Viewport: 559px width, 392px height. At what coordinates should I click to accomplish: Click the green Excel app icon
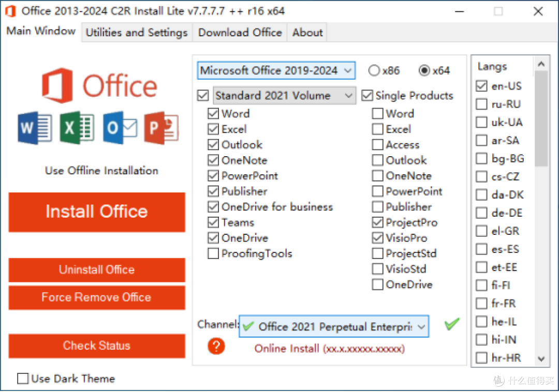click(77, 128)
